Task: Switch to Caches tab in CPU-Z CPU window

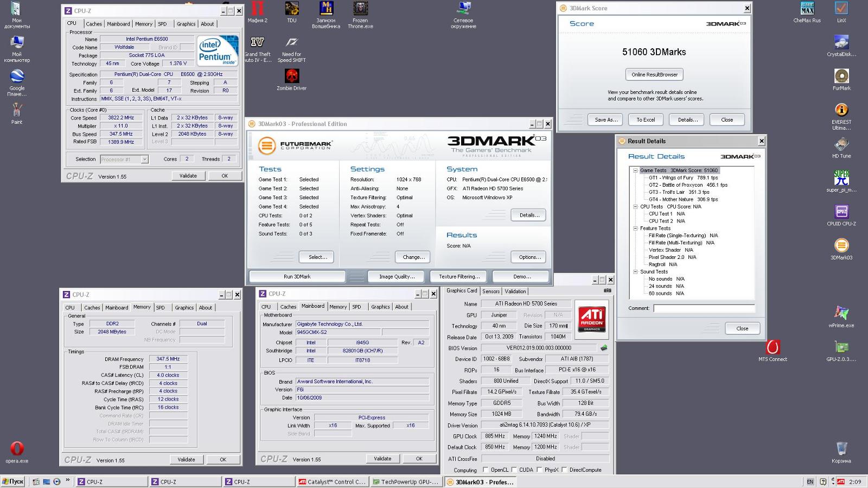Action: tap(94, 24)
